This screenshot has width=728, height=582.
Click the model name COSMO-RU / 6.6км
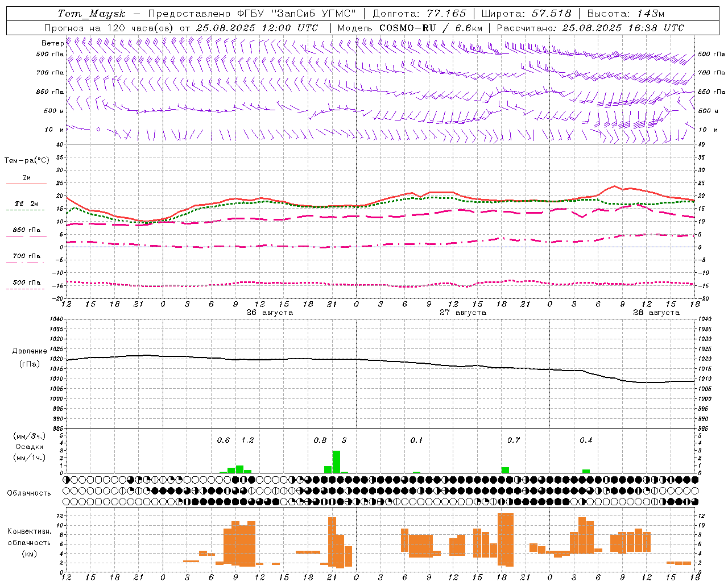(431, 28)
